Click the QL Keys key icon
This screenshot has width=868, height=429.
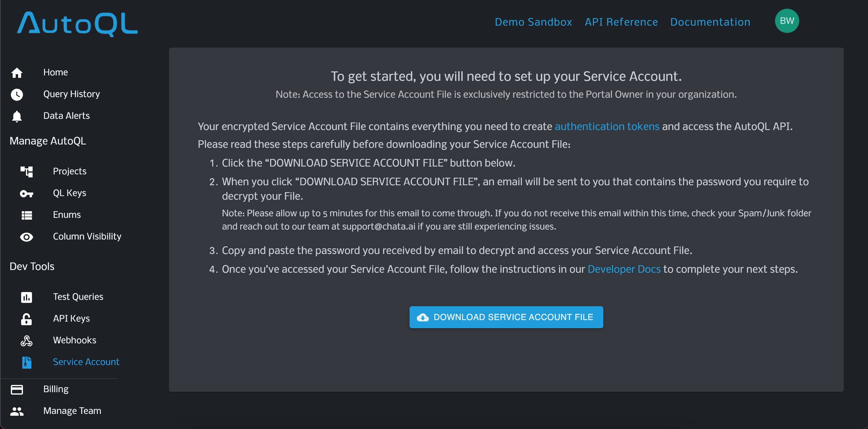(27, 193)
